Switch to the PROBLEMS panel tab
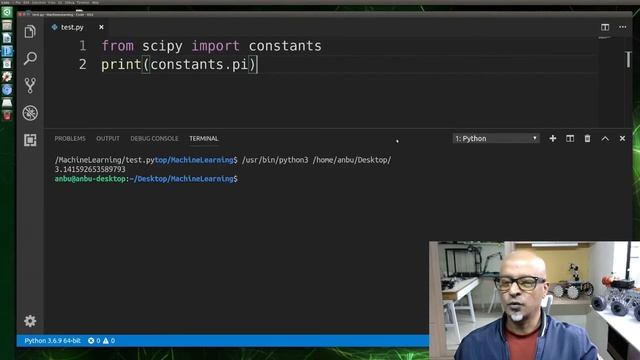Image resolution: width=640 pixels, height=360 pixels. click(x=70, y=138)
